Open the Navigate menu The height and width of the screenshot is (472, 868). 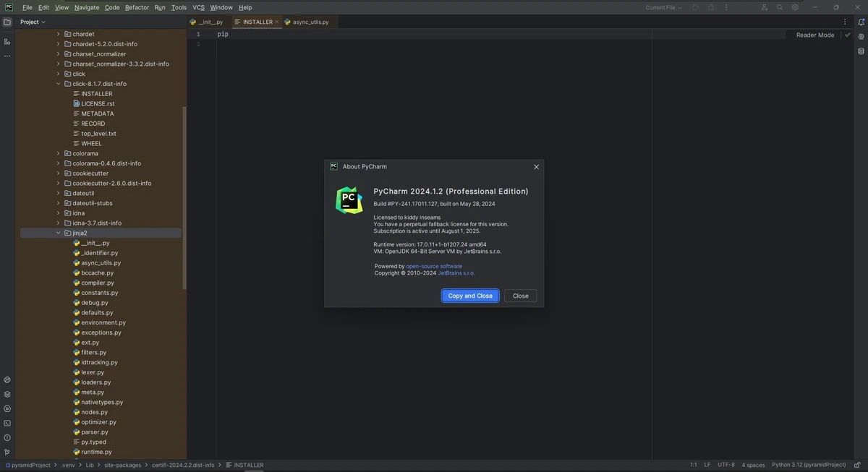[87, 7]
